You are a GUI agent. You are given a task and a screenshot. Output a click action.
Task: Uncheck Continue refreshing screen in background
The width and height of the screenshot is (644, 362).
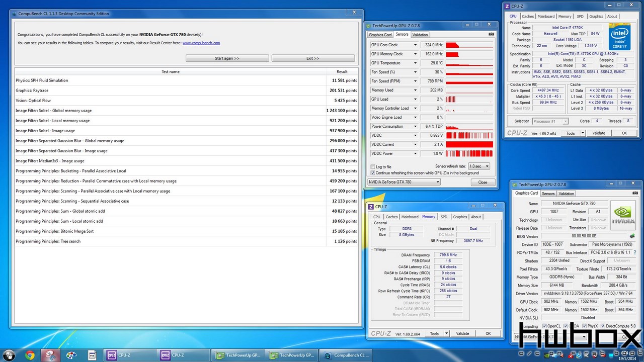372,173
